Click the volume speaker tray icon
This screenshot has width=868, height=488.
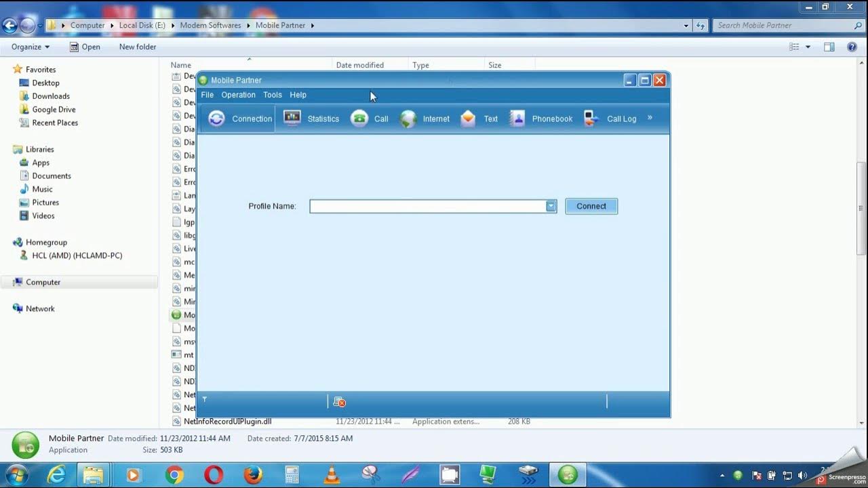click(802, 476)
